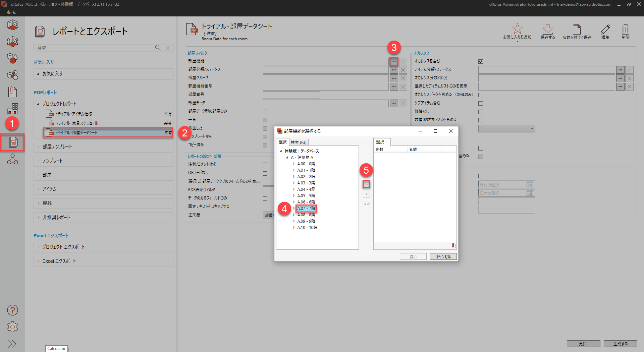Screen dimensions: 644x352
Task: Click the pencil edit icon
Action: point(605,29)
